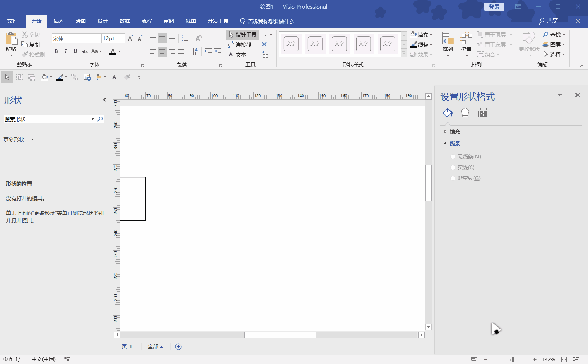Click the Sign in (登录) button

[x=494, y=6]
